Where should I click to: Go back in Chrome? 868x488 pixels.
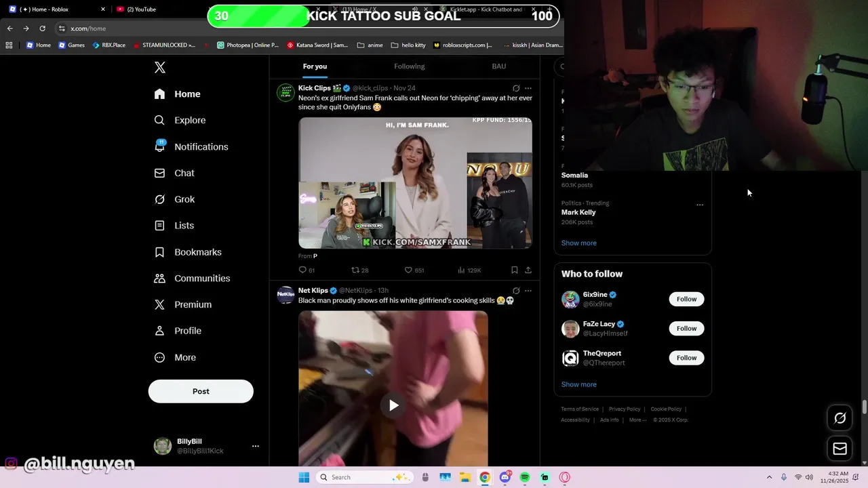(9, 28)
